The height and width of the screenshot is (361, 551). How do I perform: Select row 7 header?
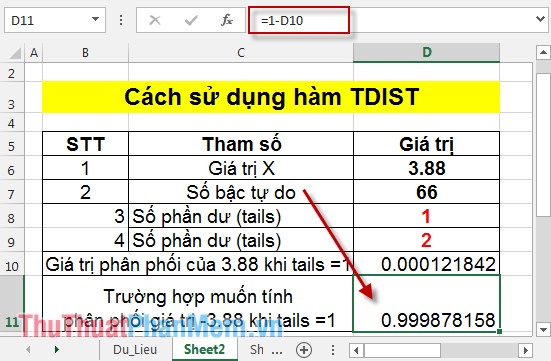[x=12, y=192]
